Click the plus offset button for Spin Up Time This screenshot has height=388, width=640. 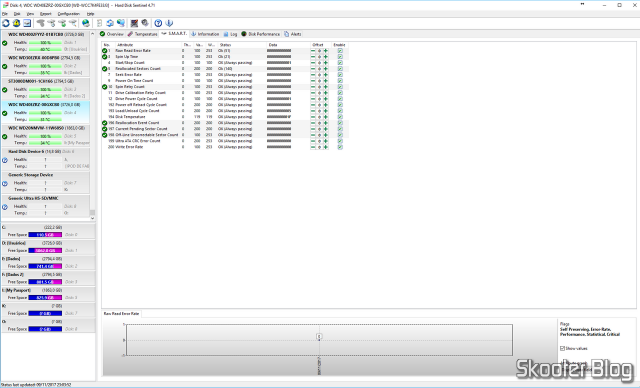(x=326, y=57)
